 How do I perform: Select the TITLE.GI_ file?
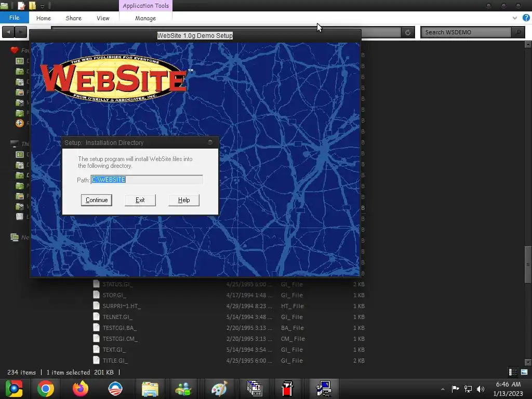[115, 361]
